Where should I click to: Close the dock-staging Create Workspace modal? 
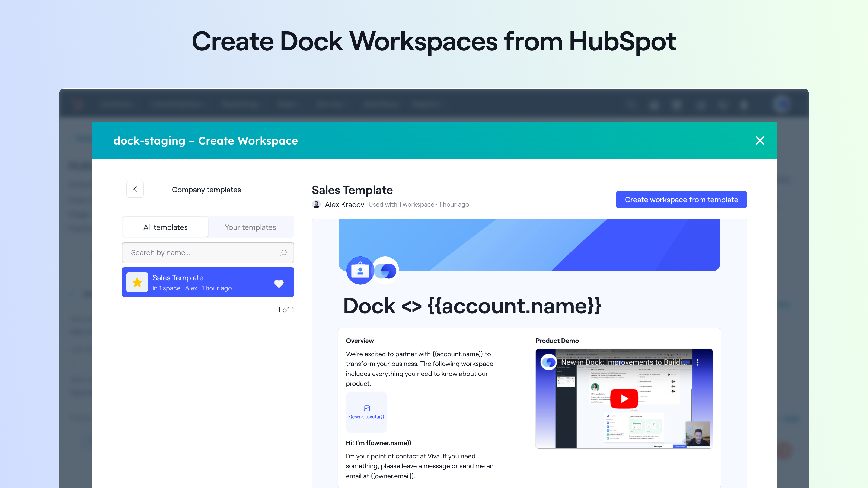760,140
